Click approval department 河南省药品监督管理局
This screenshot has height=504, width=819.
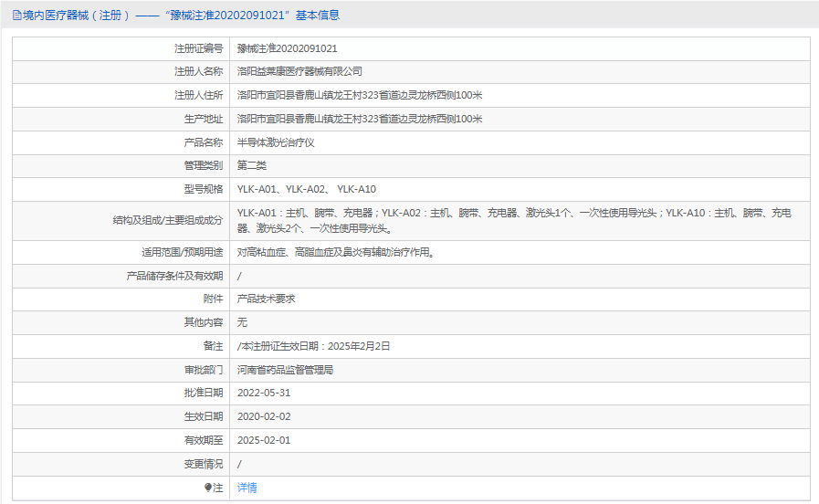(285, 370)
